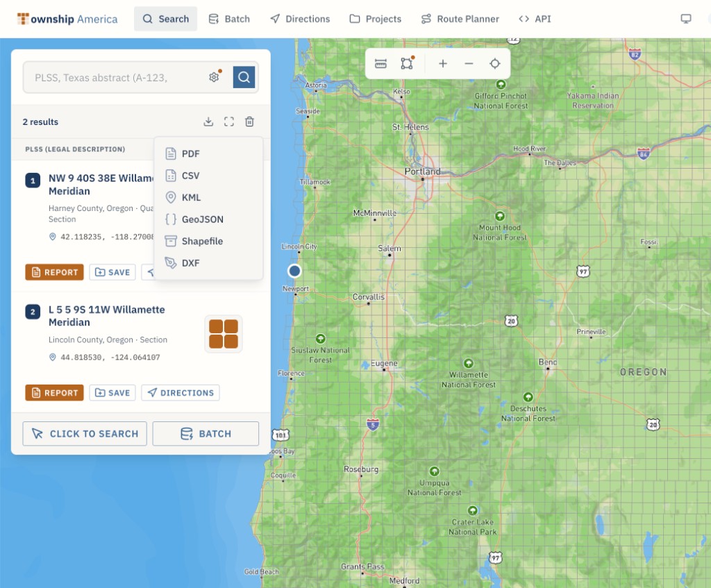Click the orange section grid thumbnail
This screenshot has height=588, width=711.
click(224, 334)
